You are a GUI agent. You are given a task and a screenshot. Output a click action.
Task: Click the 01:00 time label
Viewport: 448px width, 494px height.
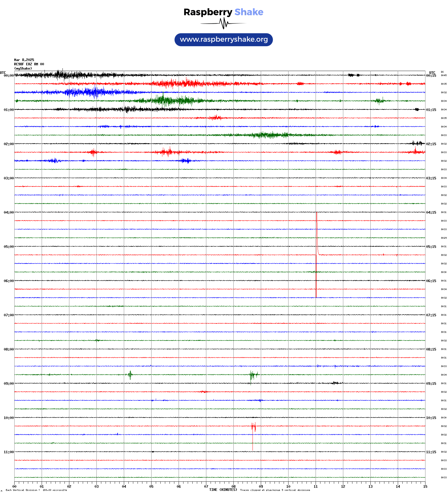point(9,110)
